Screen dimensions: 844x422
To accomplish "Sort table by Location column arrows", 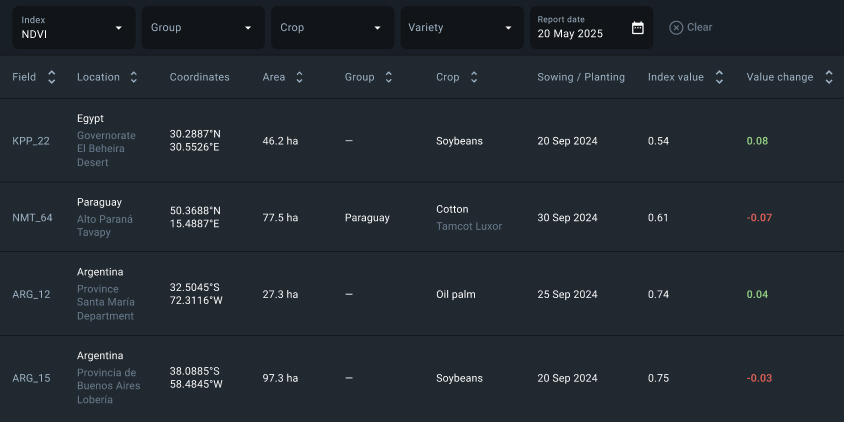I will pos(133,77).
